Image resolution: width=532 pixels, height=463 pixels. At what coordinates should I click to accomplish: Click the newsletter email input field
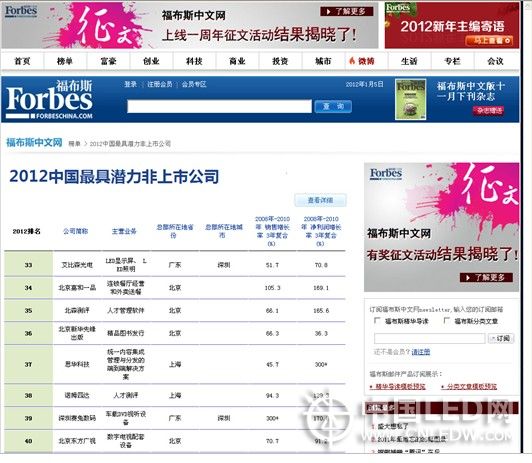pyautogui.click(x=430, y=338)
